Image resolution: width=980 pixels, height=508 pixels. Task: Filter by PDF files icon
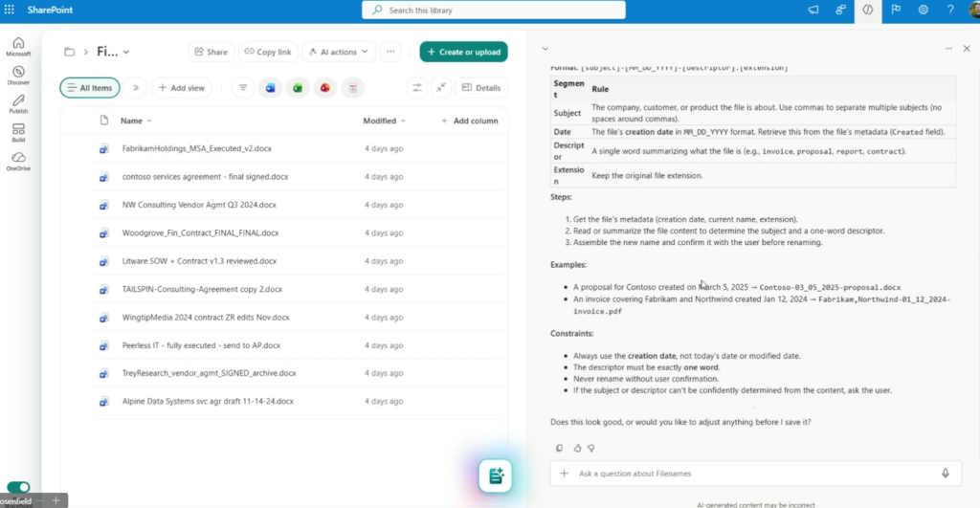click(352, 88)
